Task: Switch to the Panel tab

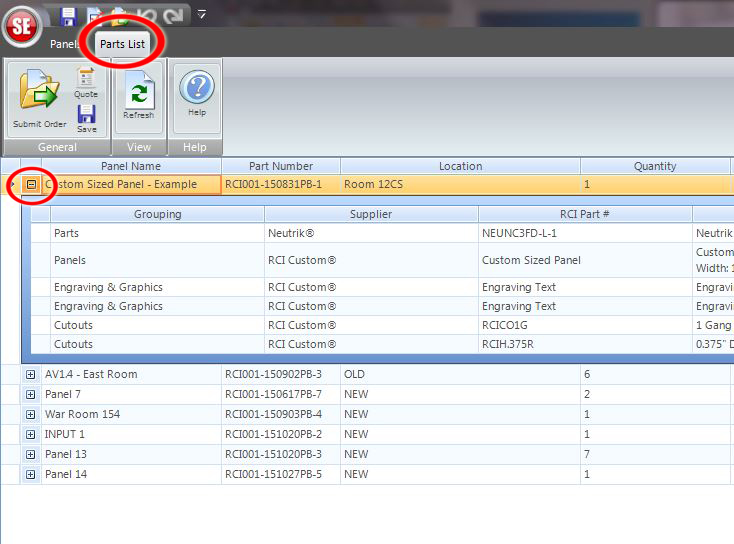Action: click(63, 44)
